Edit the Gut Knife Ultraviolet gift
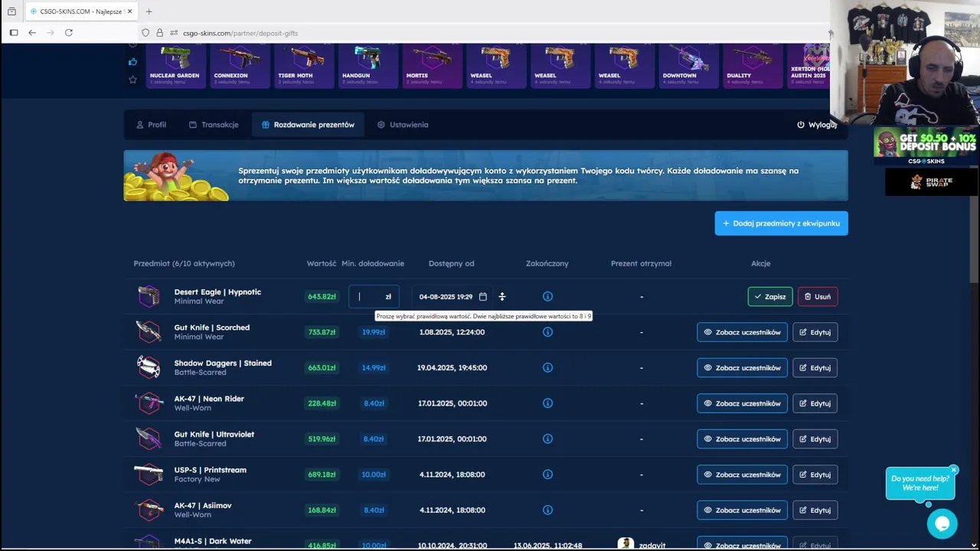 (815, 439)
